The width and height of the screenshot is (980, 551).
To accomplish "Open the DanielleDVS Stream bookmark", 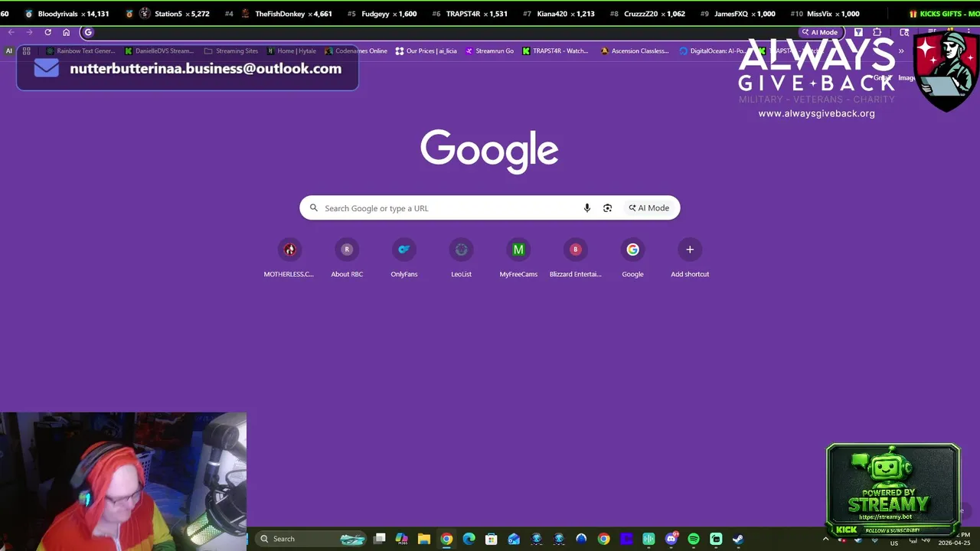I will [159, 51].
